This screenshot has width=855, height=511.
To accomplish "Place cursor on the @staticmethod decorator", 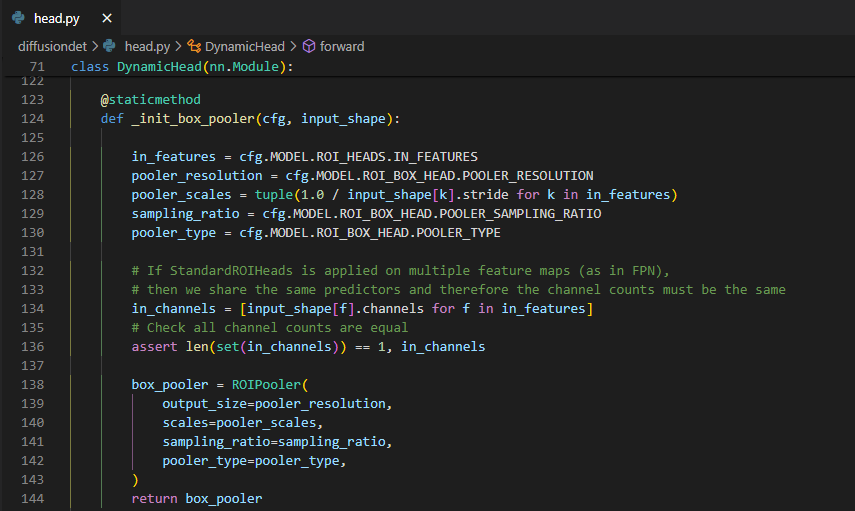I will pyautogui.click(x=150, y=100).
